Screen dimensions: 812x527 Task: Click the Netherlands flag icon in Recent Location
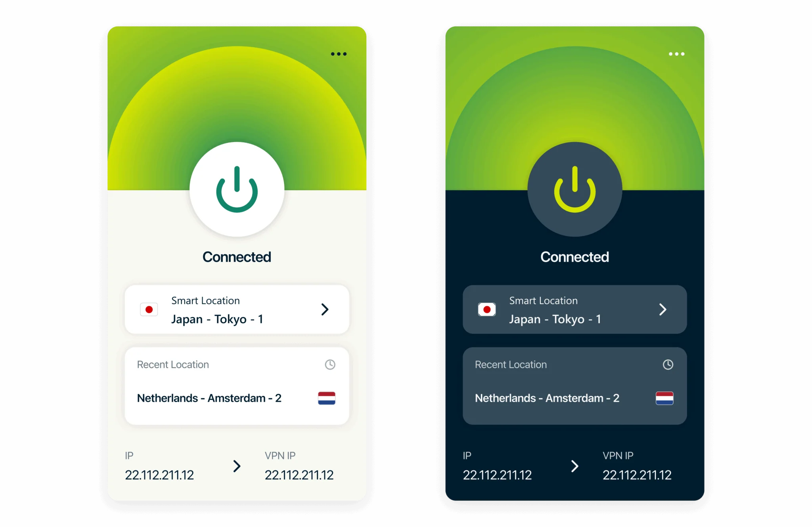[x=326, y=397]
